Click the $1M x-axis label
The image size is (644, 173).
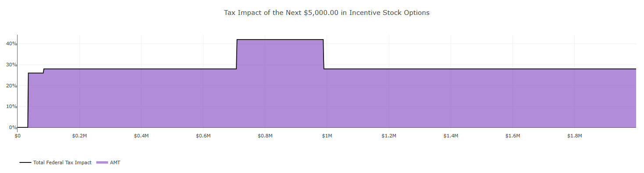coord(327,136)
